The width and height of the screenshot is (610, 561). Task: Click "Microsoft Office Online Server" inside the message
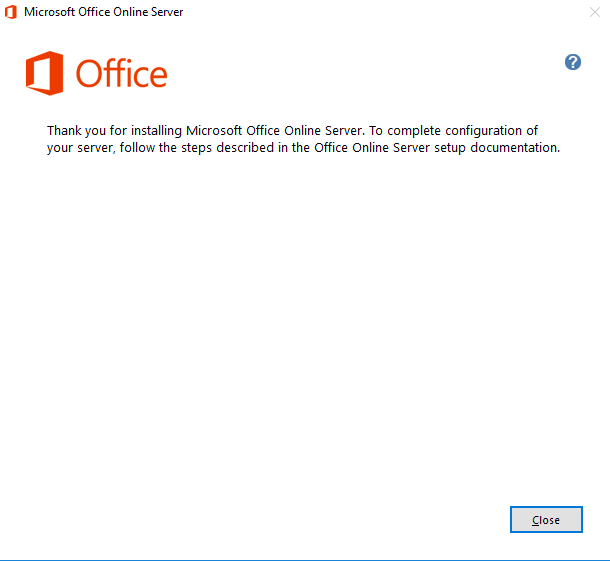coord(275,131)
